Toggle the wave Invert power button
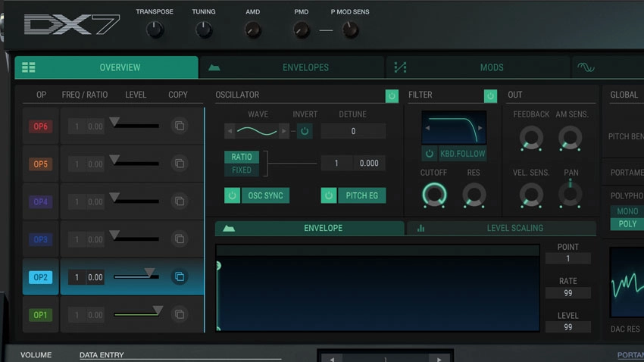 click(305, 131)
